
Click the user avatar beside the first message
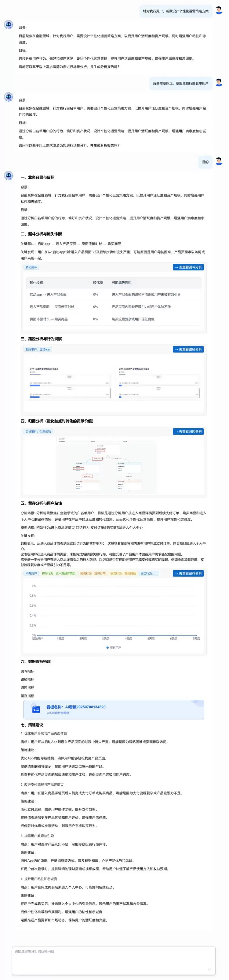click(x=219, y=10)
